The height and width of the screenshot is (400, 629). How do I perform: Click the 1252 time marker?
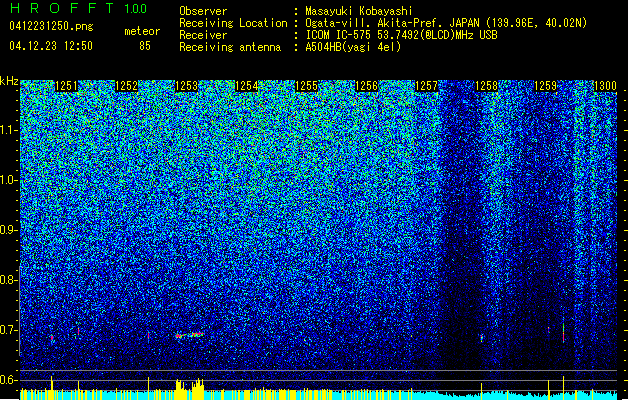[x=126, y=86]
